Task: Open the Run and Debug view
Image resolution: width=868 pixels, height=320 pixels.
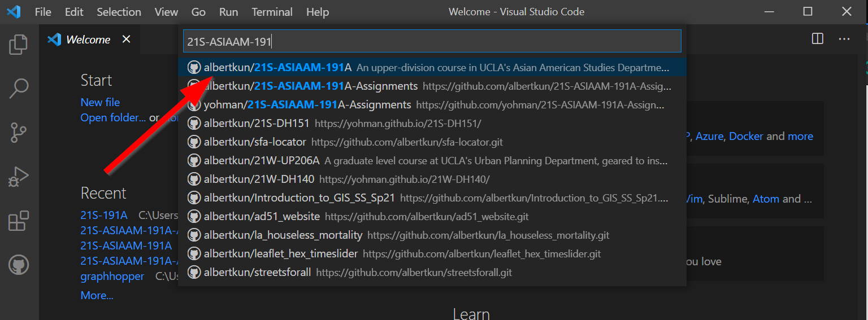Action: [x=19, y=177]
